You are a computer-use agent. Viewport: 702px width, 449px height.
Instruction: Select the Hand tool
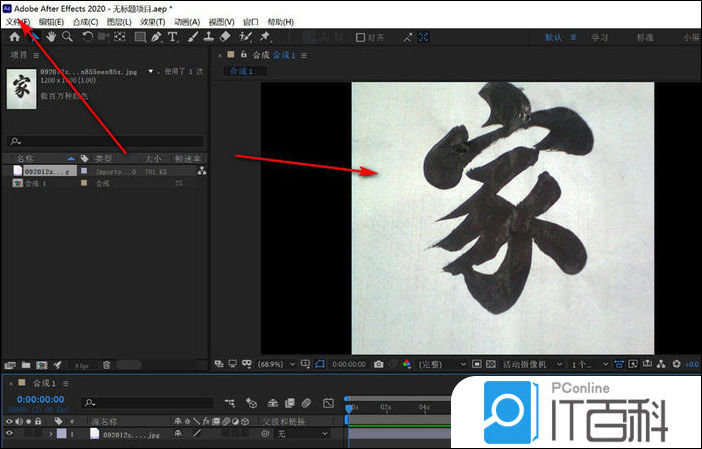(50, 37)
